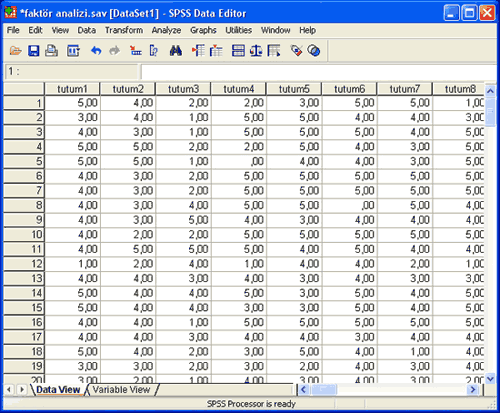Screen dimensions: 500x413
Task: Click the blue Undo arrow
Action: tap(96, 51)
